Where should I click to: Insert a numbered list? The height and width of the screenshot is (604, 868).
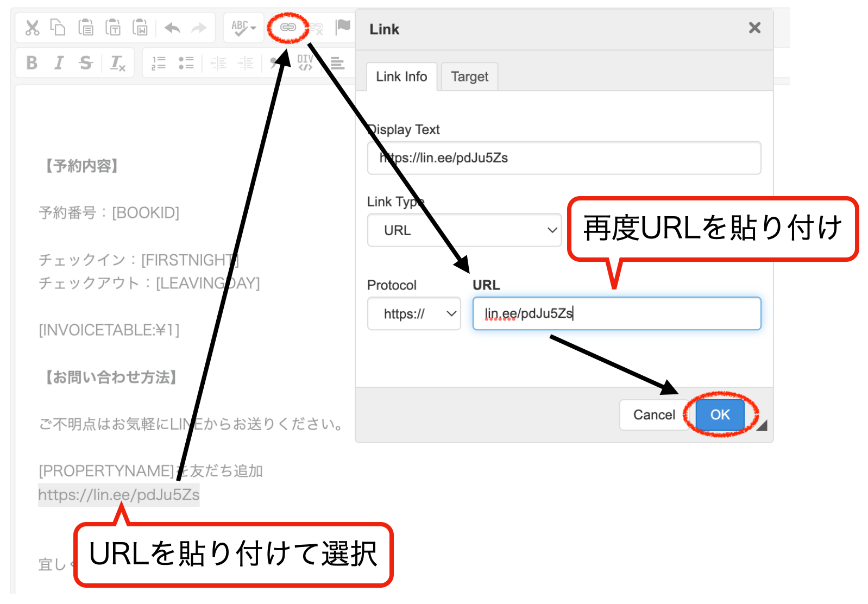(x=158, y=63)
